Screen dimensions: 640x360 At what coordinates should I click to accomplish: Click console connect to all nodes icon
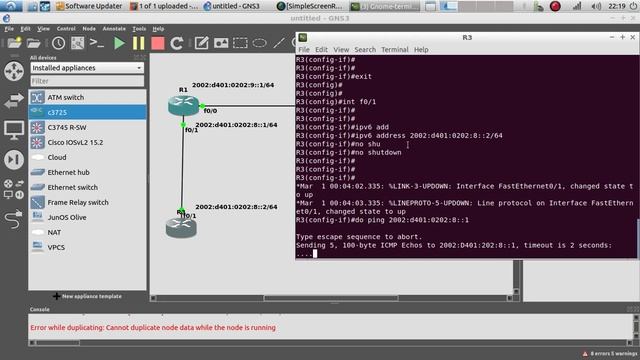[x=97, y=43]
